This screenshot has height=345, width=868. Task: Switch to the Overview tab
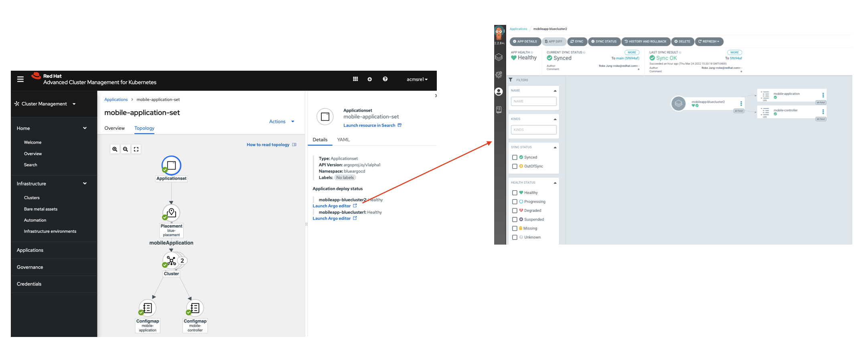pos(114,128)
